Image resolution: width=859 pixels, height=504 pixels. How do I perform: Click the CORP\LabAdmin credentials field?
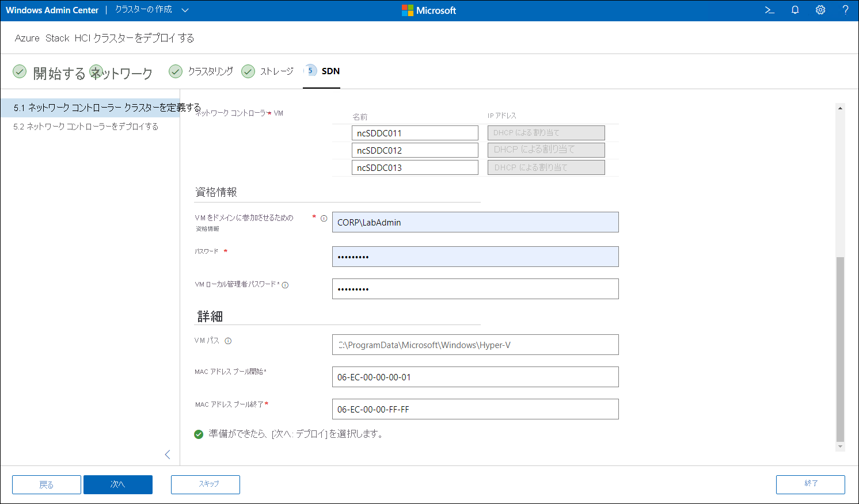(x=475, y=222)
